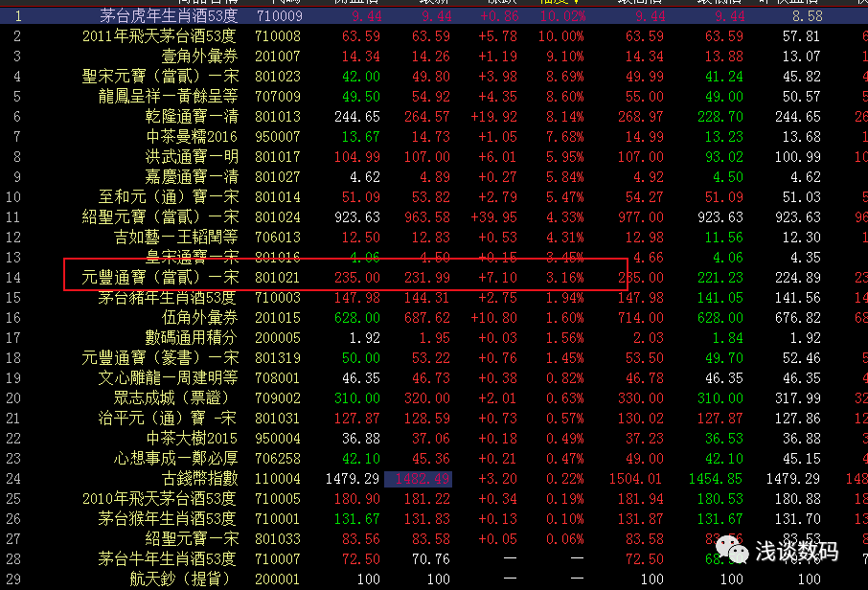868x590 pixels.
Task: Select the 676.82 previous close value
Action: [798, 318]
